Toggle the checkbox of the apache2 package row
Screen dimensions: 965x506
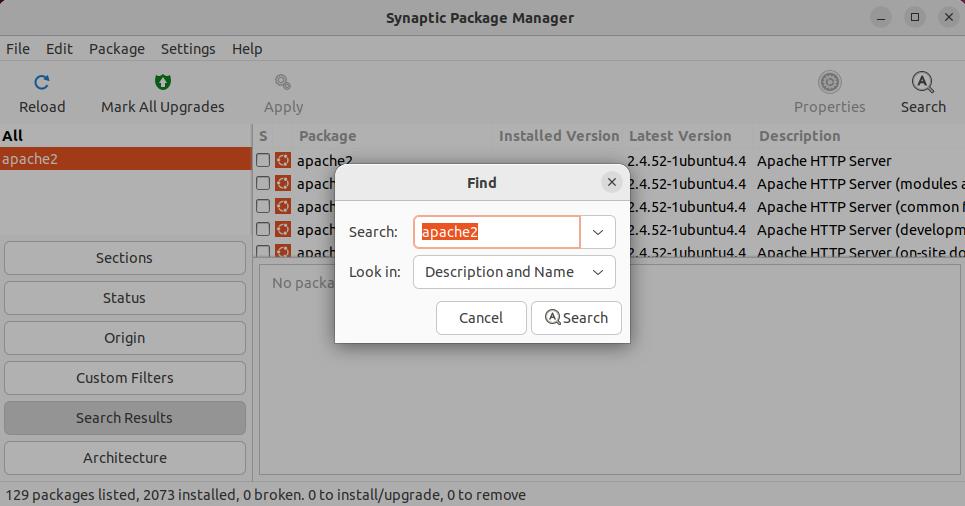(x=263, y=160)
